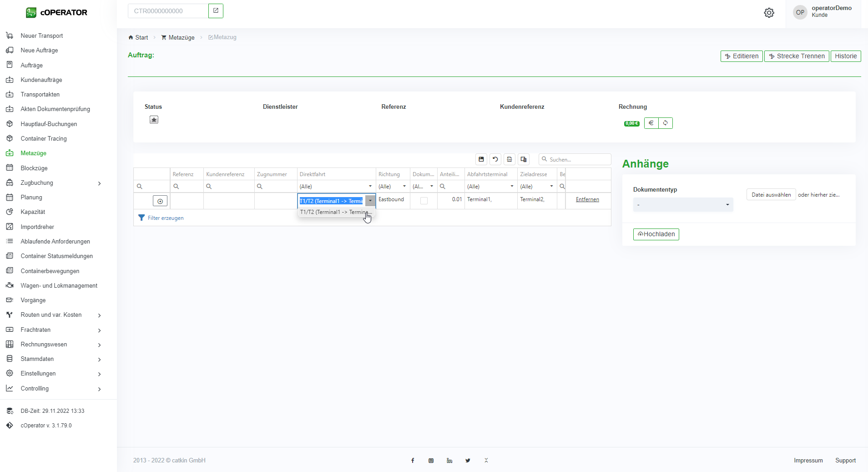Screen dimensions: 868x472
Task: Open the settings gear in the top bar
Action: [x=769, y=13]
